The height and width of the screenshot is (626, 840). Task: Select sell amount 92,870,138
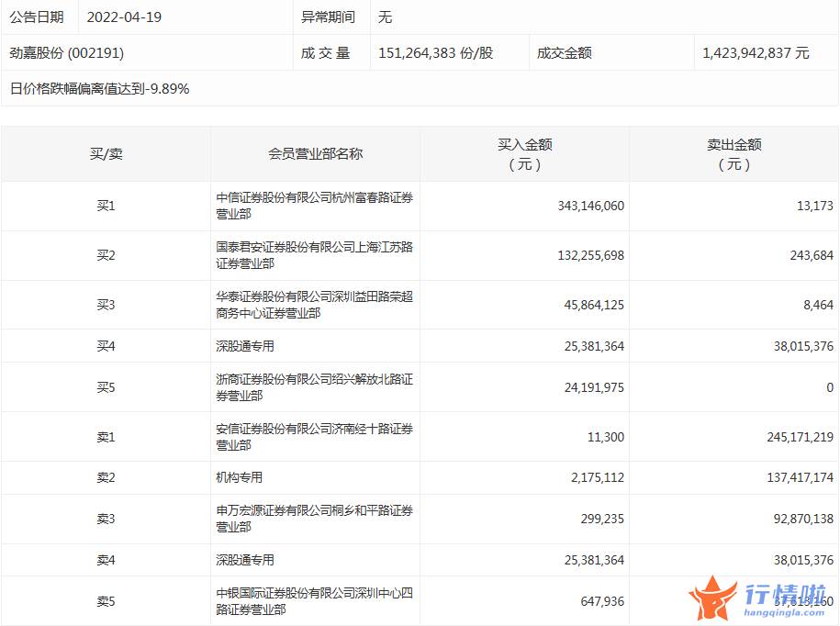(803, 519)
